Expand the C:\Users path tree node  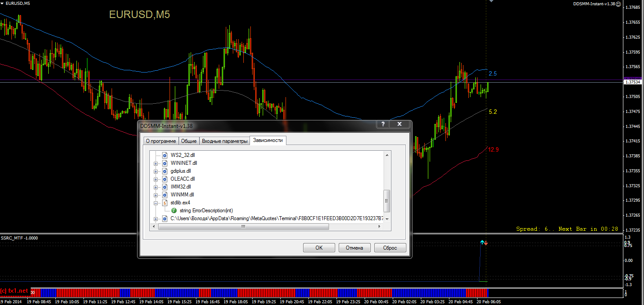(156, 219)
